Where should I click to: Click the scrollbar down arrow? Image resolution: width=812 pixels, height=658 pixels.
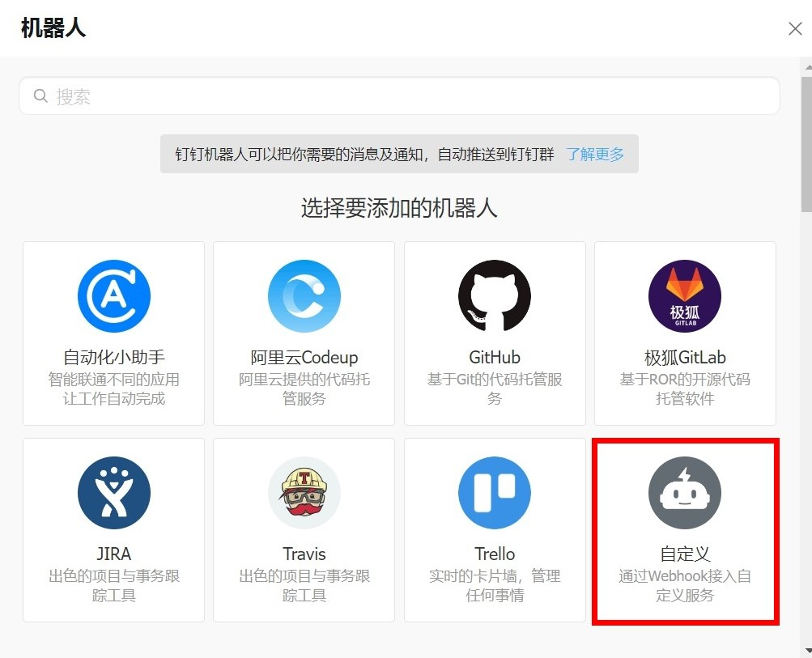[807, 651]
